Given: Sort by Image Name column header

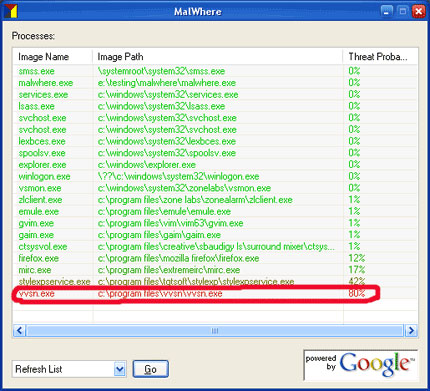Looking at the screenshot, I should [x=53, y=57].
